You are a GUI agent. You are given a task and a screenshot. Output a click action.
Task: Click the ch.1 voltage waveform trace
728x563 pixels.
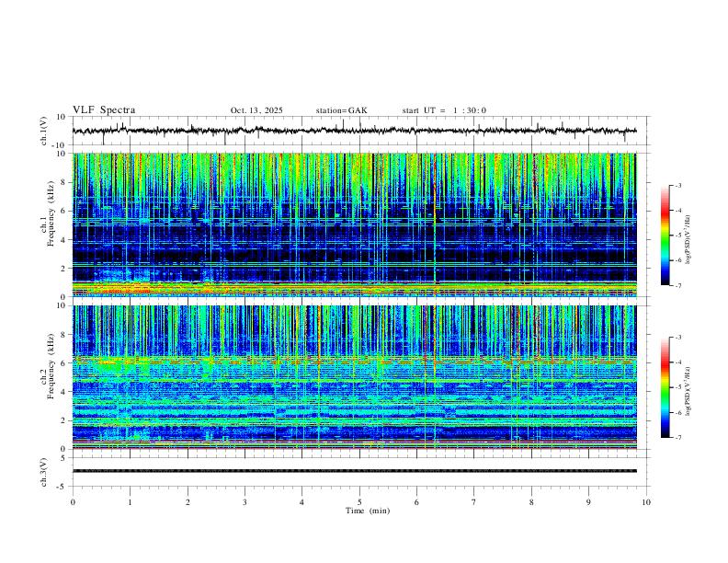pos(354,131)
